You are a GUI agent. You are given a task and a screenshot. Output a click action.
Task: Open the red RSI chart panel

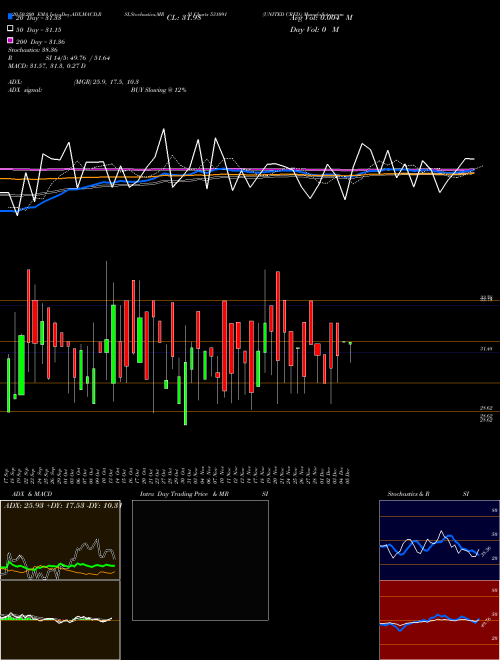click(439, 620)
